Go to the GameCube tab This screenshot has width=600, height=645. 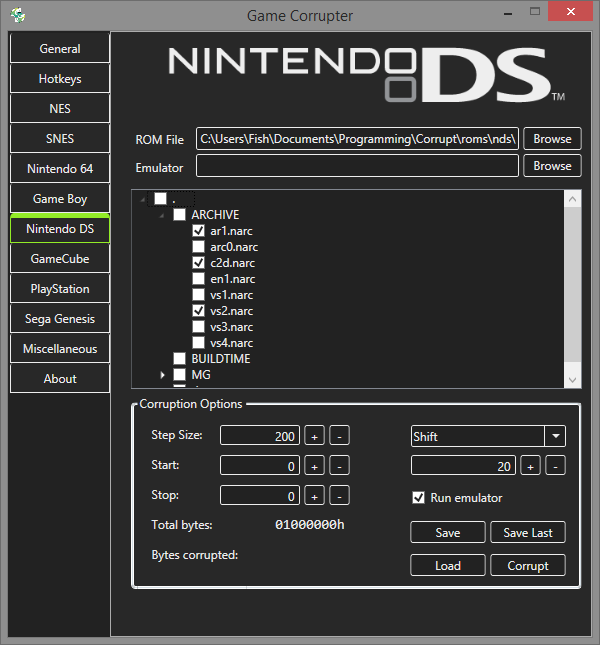tap(60, 259)
